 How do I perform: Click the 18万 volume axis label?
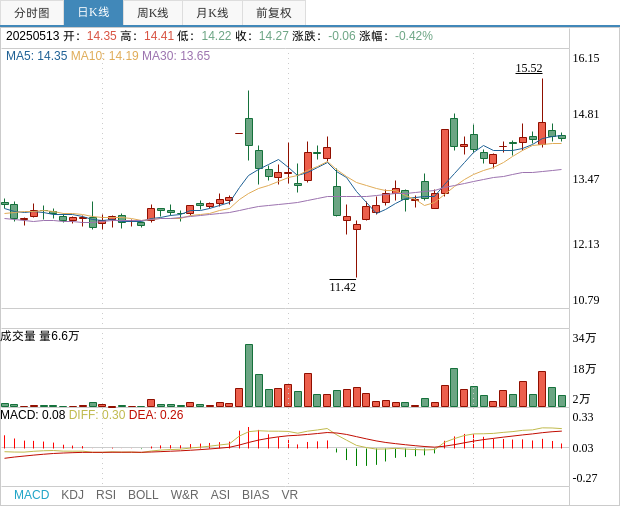pyautogui.click(x=584, y=369)
